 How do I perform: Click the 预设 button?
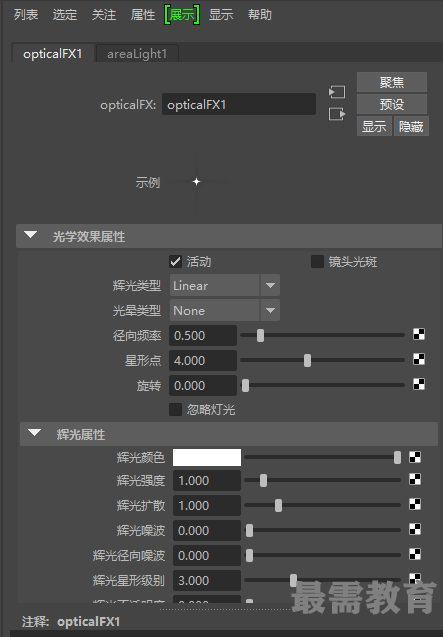point(392,104)
